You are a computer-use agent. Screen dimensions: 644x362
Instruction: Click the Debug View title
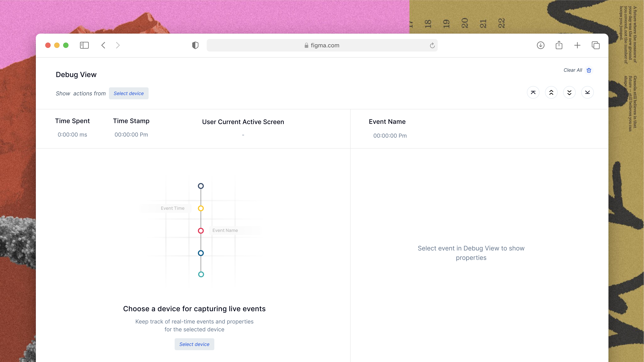pyautogui.click(x=76, y=74)
